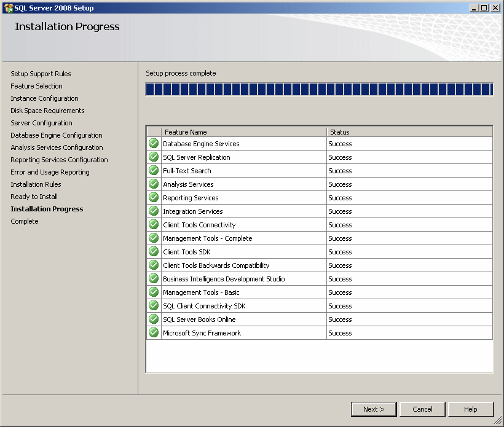
Task: Click the 'SQL Server Books Online' feature name
Action: tap(199, 319)
